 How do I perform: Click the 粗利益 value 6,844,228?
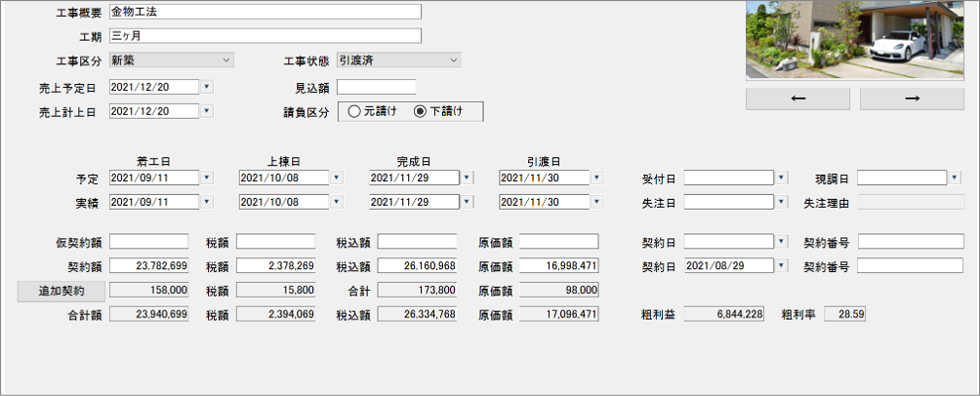point(723,315)
